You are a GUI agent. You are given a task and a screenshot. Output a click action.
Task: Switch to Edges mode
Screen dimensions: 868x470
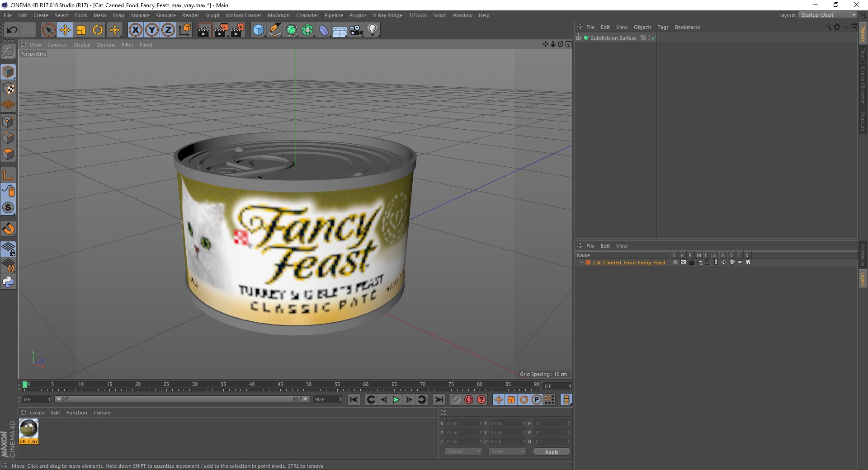pyautogui.click(x=8, y=138)
